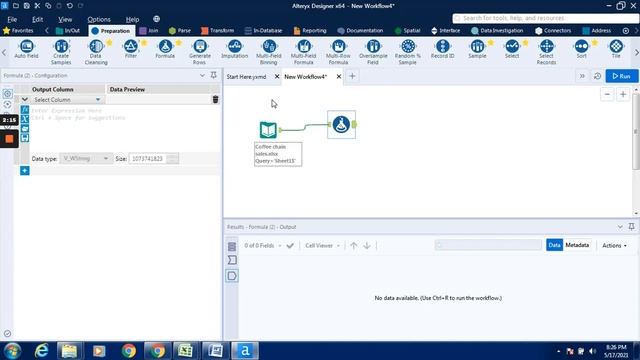Select the Multi-Row Formula tool
640x360 pixels.
(338, 52)
